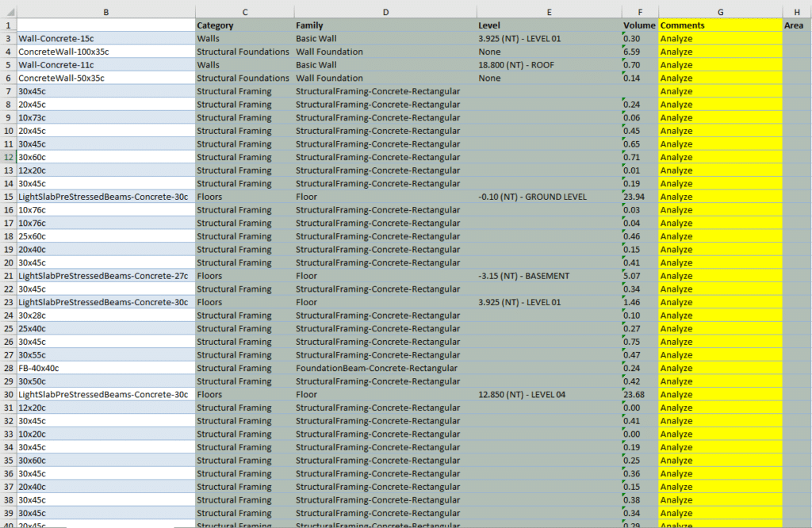
Task: Select the whole of row 30
Action: pyautogui.click(x=8, y=395)
